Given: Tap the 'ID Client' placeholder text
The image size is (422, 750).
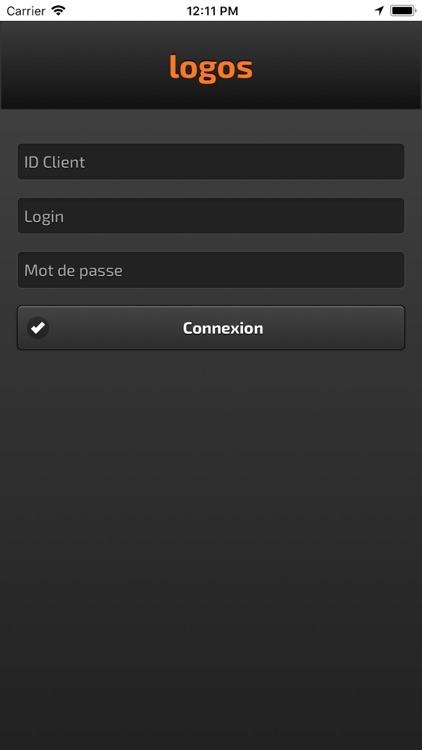Looking at the screenshot, I should [x=55, y=162].
